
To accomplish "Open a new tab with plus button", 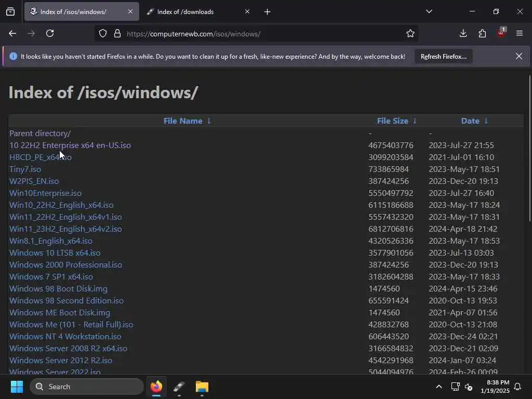I will pos(267,12).
